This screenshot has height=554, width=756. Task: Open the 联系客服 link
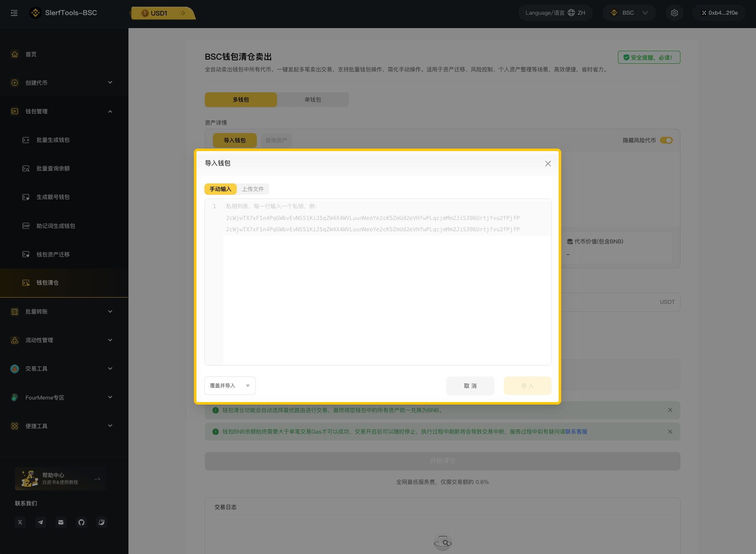(576, 432)
